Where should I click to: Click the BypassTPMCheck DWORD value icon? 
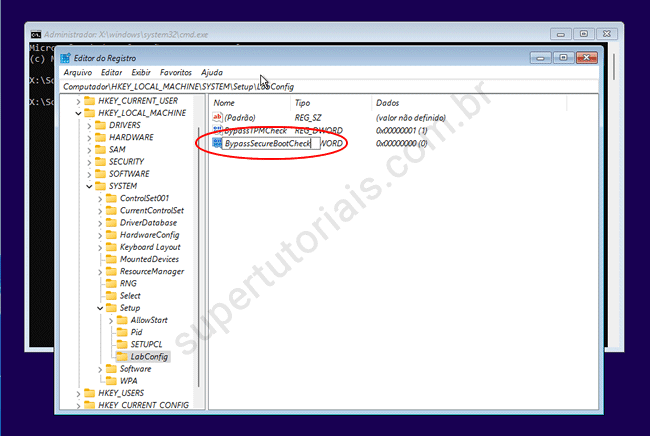[217, 131]
